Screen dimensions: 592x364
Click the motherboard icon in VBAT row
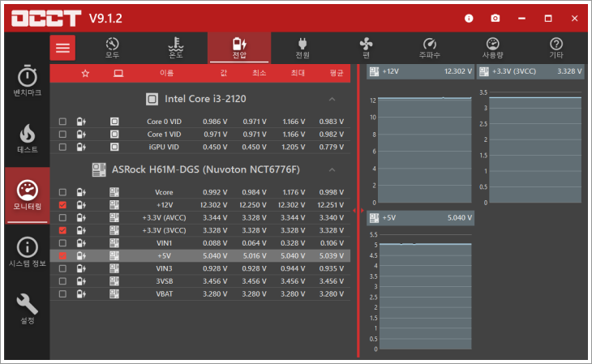[x=114, y=293]
